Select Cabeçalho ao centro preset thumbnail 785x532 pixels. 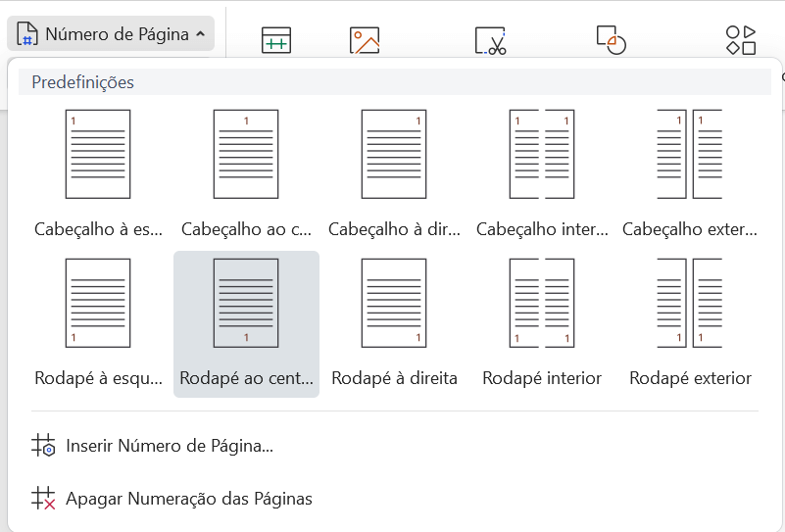pos(246,154)
